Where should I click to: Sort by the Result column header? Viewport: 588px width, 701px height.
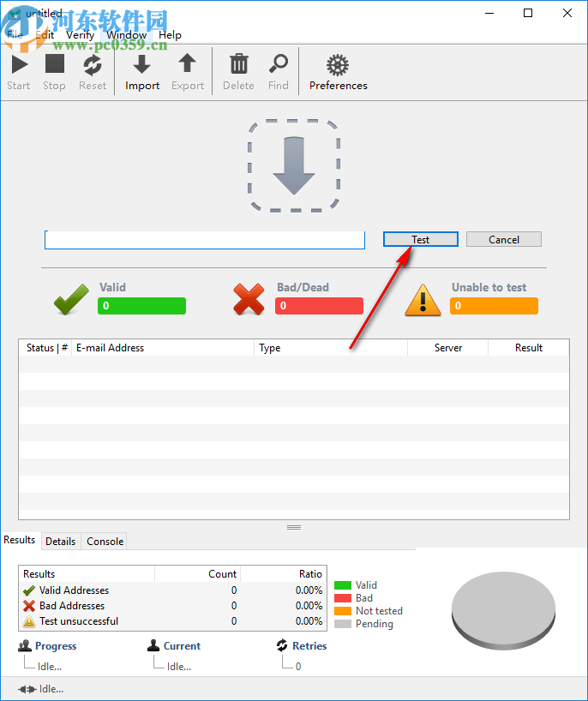point(529,348)
